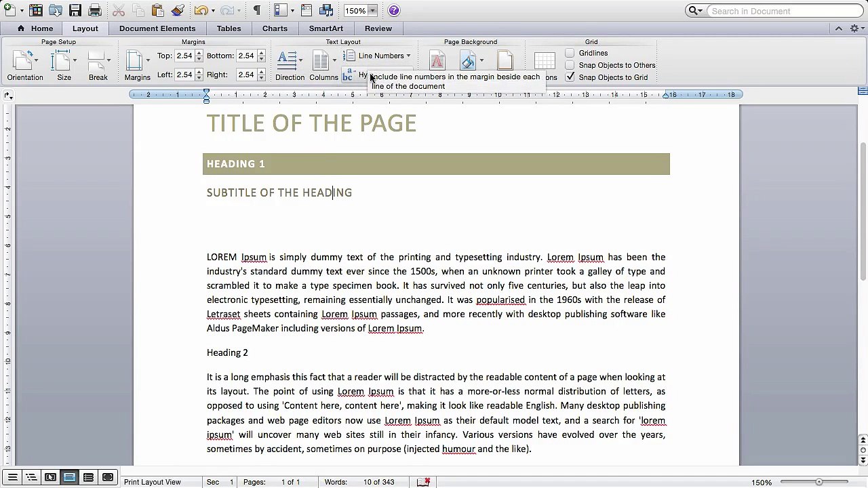868x488 pixels.
Task: Click the Sidebar icon
Action: (x=280, y=10)
